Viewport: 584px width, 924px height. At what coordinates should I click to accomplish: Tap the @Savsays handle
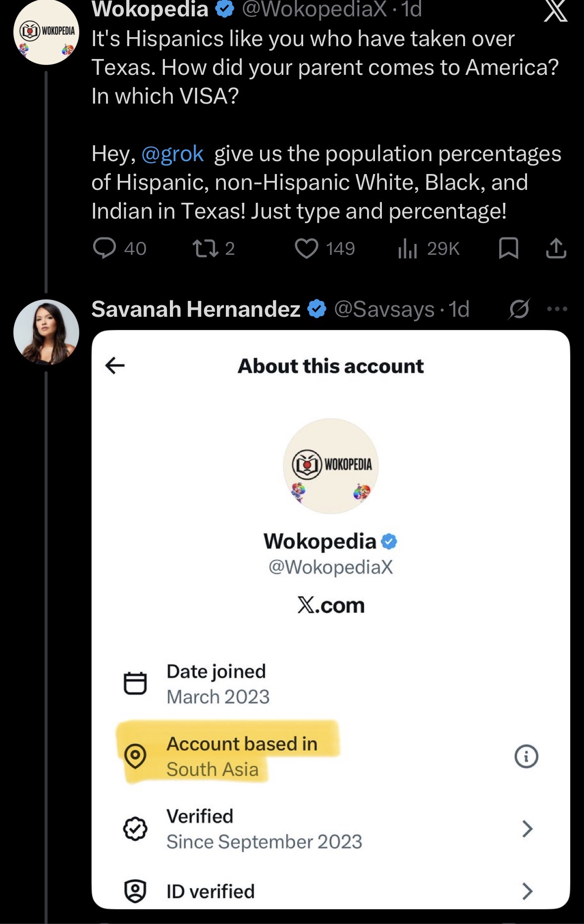(384, 309)
